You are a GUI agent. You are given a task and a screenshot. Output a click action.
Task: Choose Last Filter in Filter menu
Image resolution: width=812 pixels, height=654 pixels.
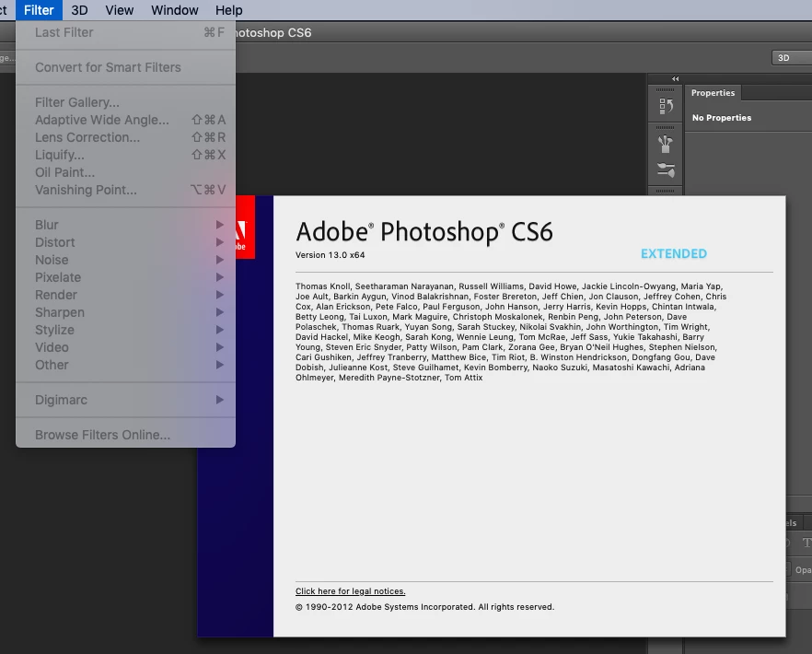(126, 32)
